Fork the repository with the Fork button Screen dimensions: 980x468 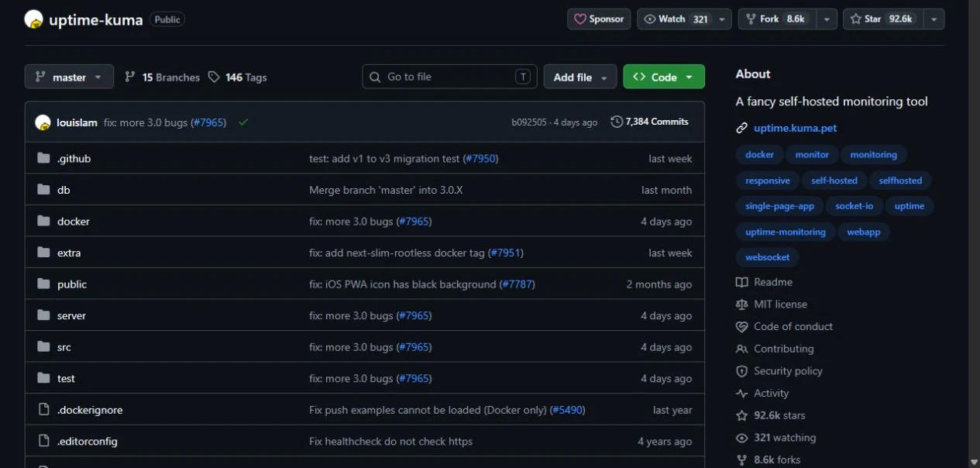tap(777, 19)
